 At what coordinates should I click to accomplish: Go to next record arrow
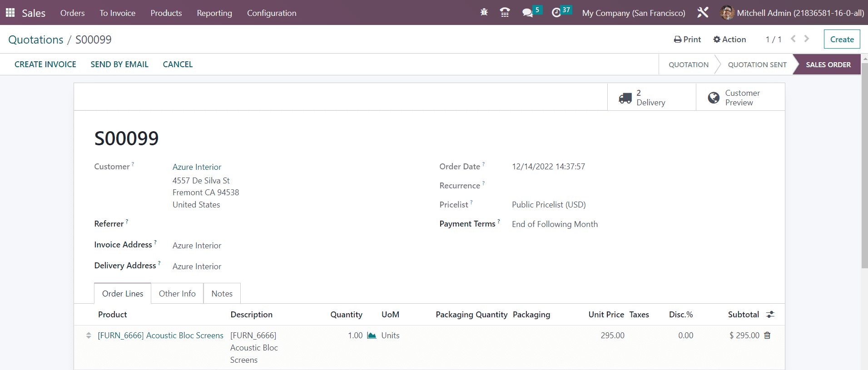(807, 39)
